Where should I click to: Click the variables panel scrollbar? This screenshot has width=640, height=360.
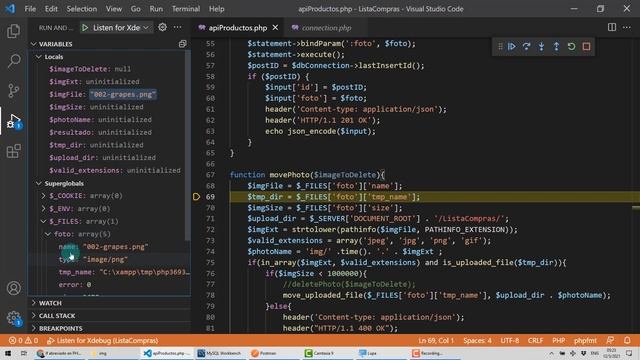[188, 145]
